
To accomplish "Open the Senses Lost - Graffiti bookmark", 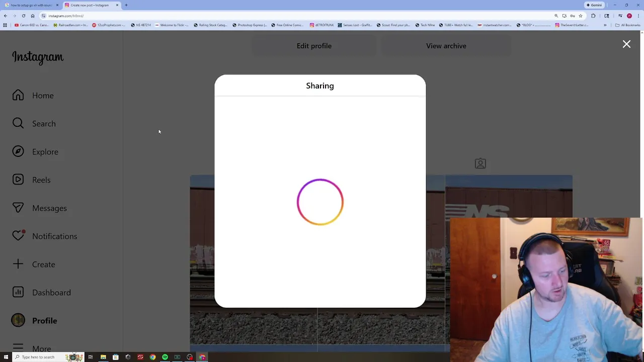I will 355,25.
